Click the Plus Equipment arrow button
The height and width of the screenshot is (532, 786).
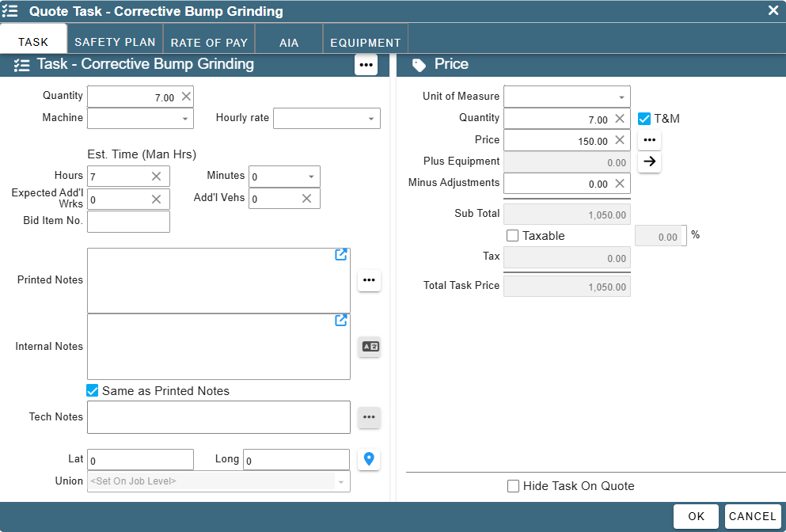point(649,161)
